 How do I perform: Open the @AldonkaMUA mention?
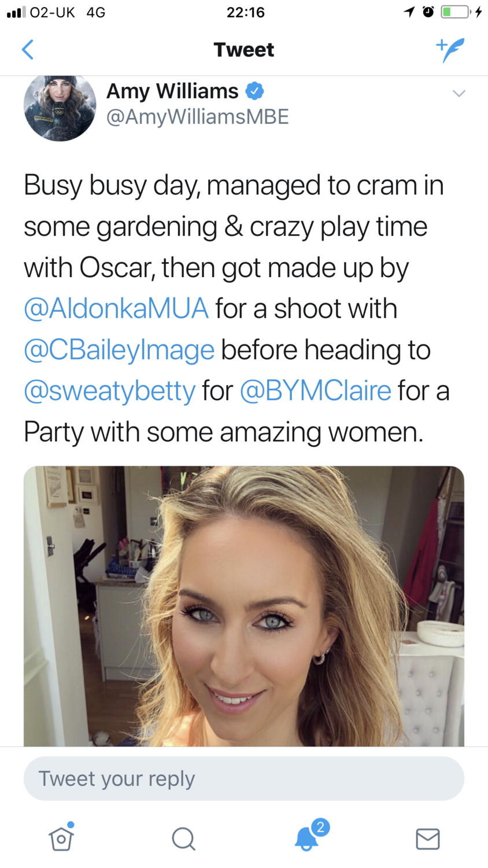tap(116, 308)
